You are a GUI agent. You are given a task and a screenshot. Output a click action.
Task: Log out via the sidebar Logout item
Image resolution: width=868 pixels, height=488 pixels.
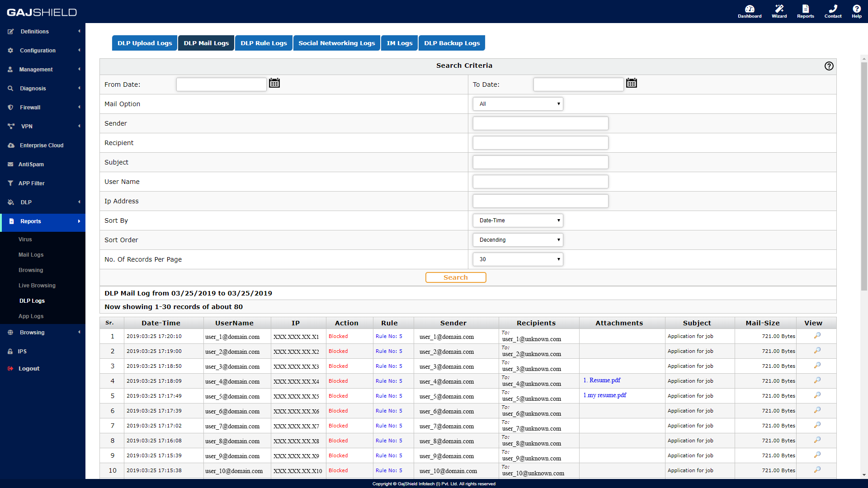[42, 369]
